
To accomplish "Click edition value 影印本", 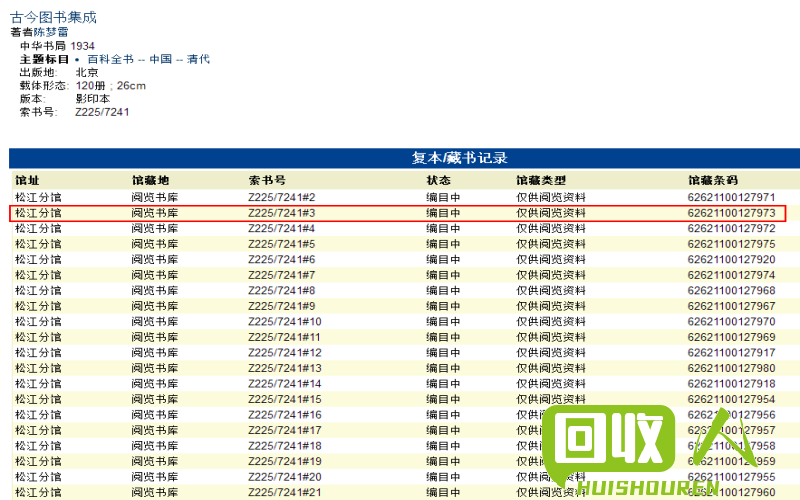I will [x=93, y=98].
